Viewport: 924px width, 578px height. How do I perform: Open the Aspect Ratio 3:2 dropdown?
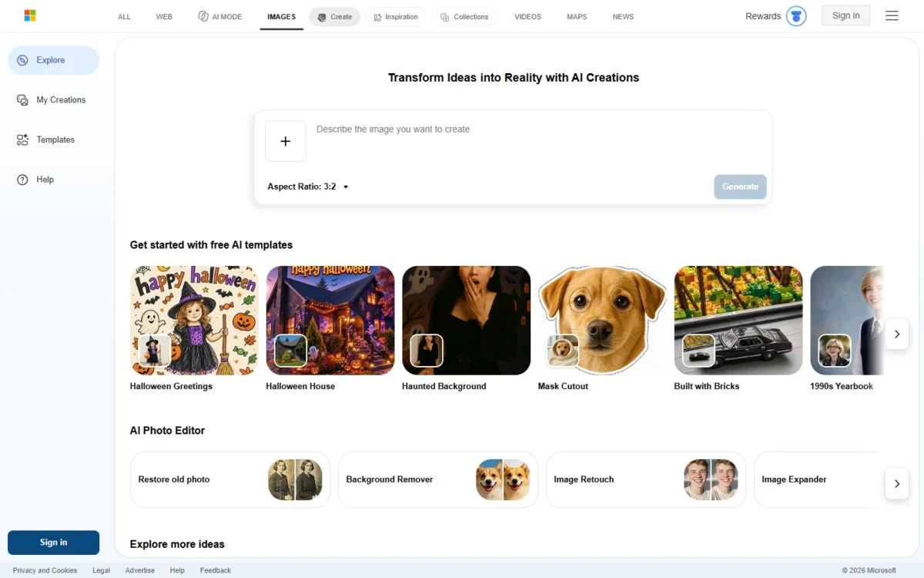click(308, 187)
